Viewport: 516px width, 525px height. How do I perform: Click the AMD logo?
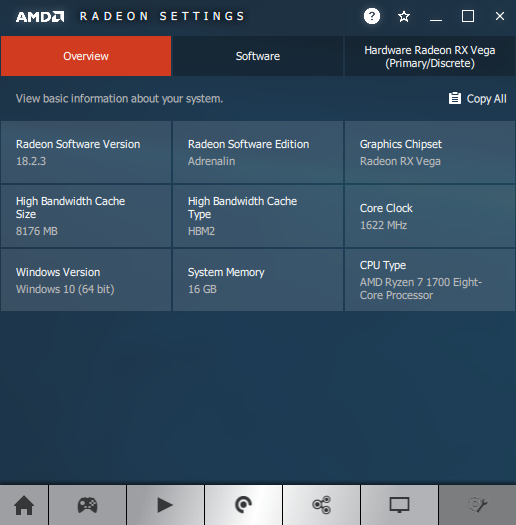point(40,17)
